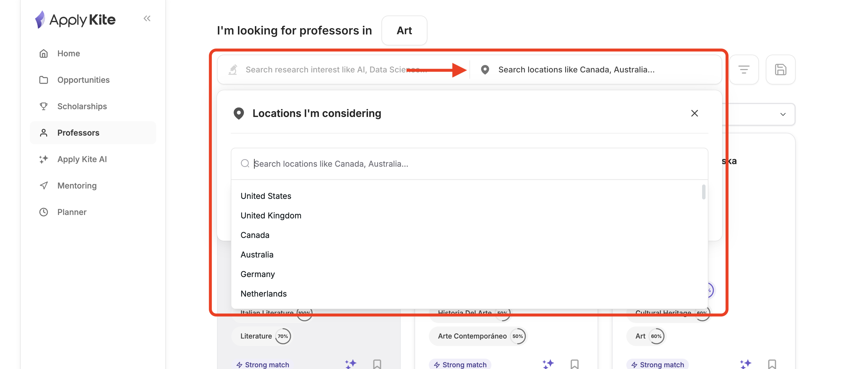This screenshot has height=369, width=868.
Task: Select United States from location list
Action: (266, 196)
